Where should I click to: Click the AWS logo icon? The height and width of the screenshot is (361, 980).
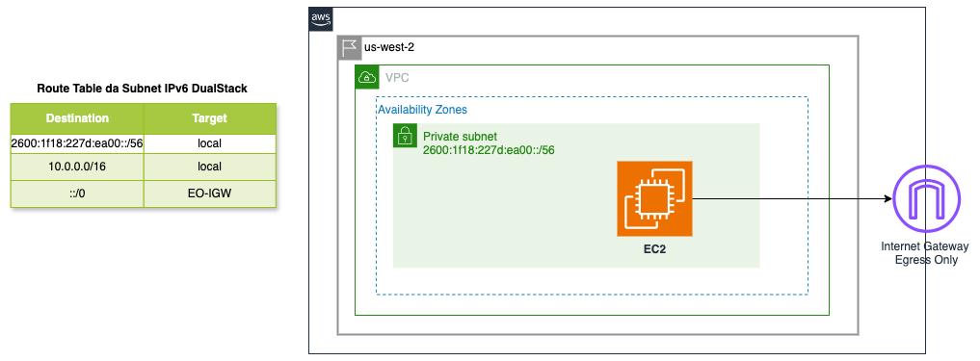[321, 19]
